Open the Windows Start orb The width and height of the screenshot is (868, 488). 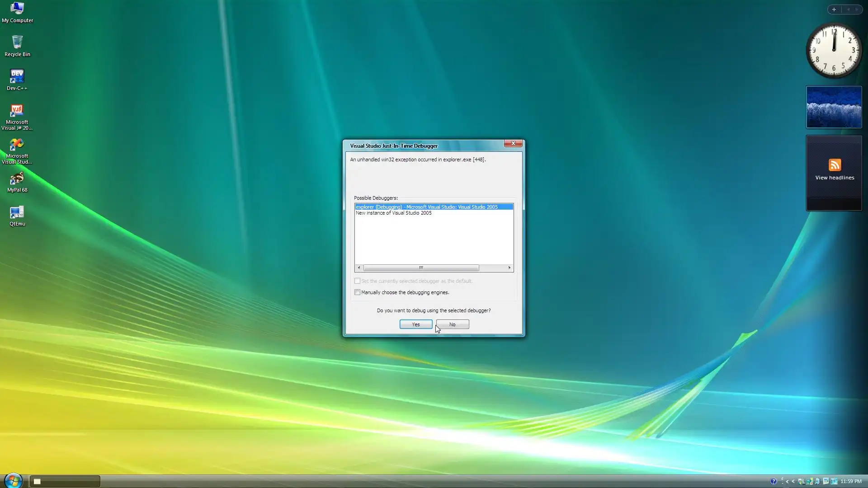13,481
